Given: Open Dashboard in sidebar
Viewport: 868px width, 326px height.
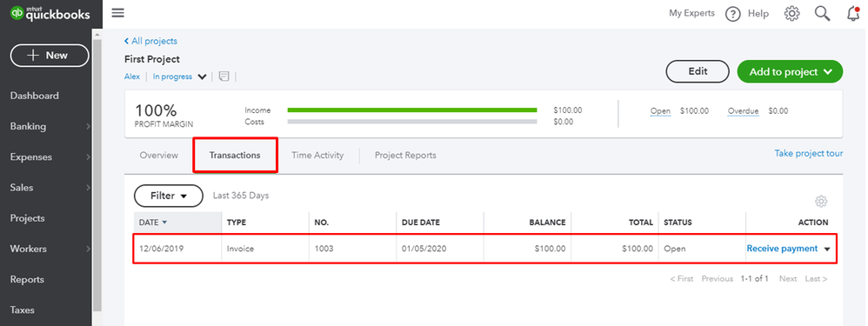Looking at the screenshot, I should (34, 96).
